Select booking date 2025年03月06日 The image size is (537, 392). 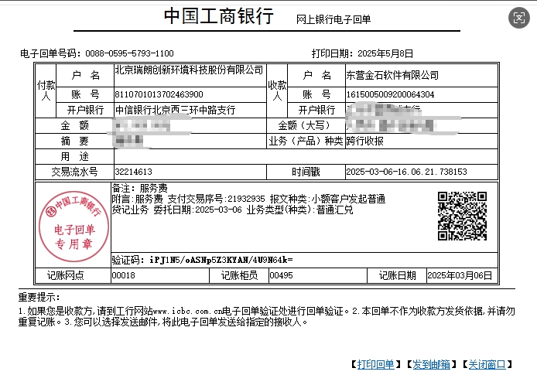point(460,275)
